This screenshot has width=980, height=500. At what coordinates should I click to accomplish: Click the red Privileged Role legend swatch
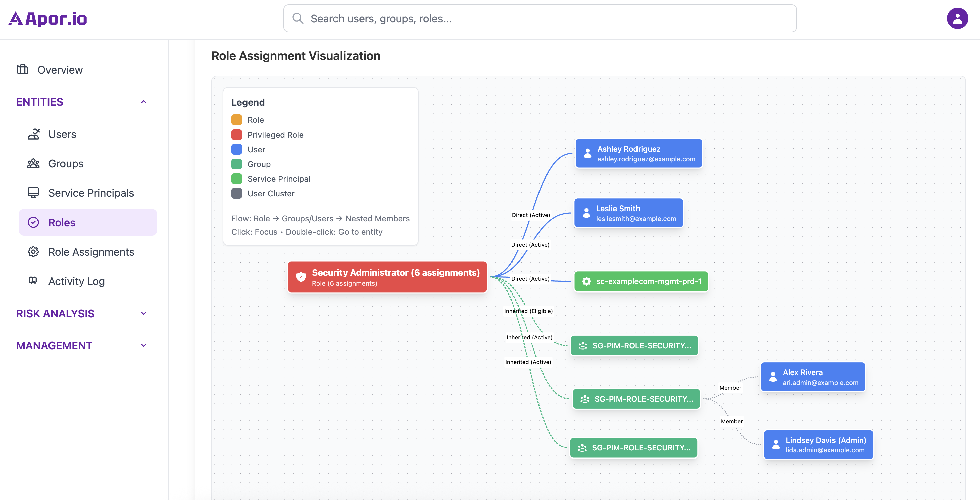coord(236,135)
